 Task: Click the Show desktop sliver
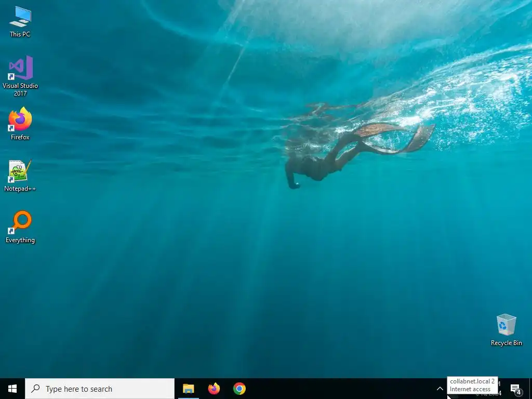click(x=530, y=389)
